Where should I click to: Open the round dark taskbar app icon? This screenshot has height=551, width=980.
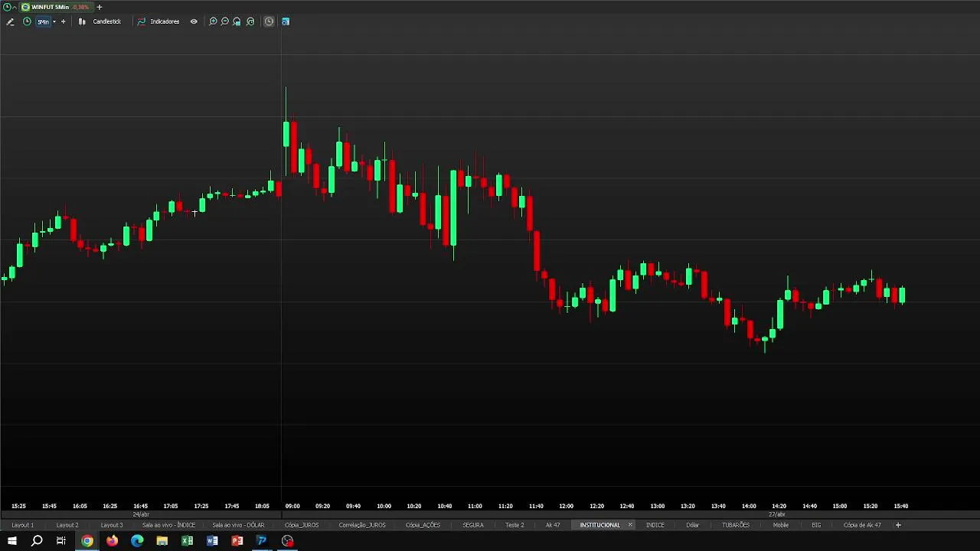[287, 541]
